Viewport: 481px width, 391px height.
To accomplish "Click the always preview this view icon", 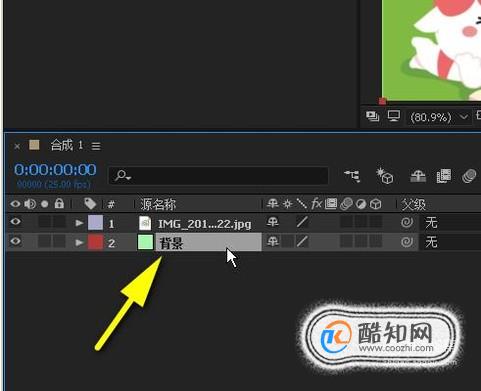I will coord(372,116).
